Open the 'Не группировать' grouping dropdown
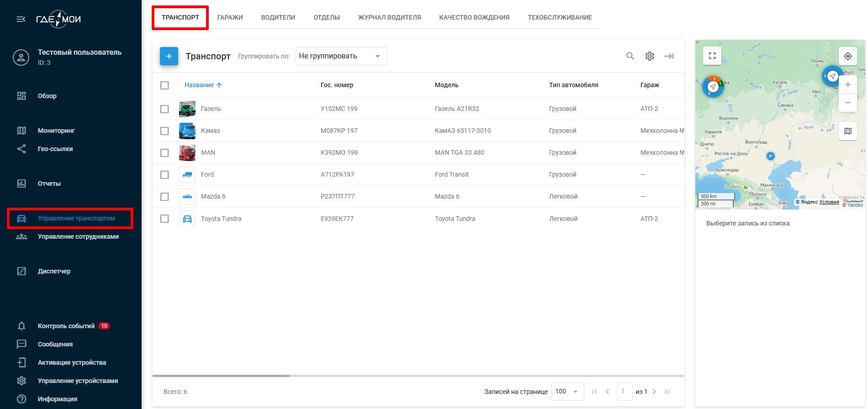The width and height of the screenshot is (868, 409). (341, 56)
